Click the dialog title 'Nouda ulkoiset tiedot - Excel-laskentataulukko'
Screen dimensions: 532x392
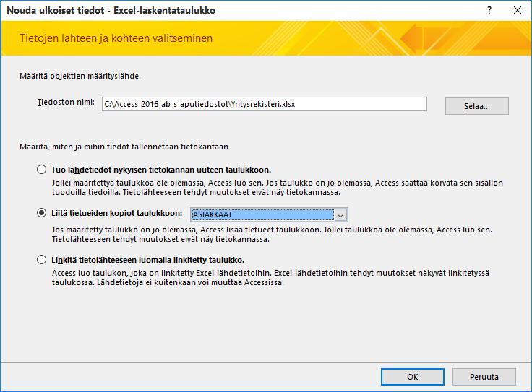[x=111, y=11]
